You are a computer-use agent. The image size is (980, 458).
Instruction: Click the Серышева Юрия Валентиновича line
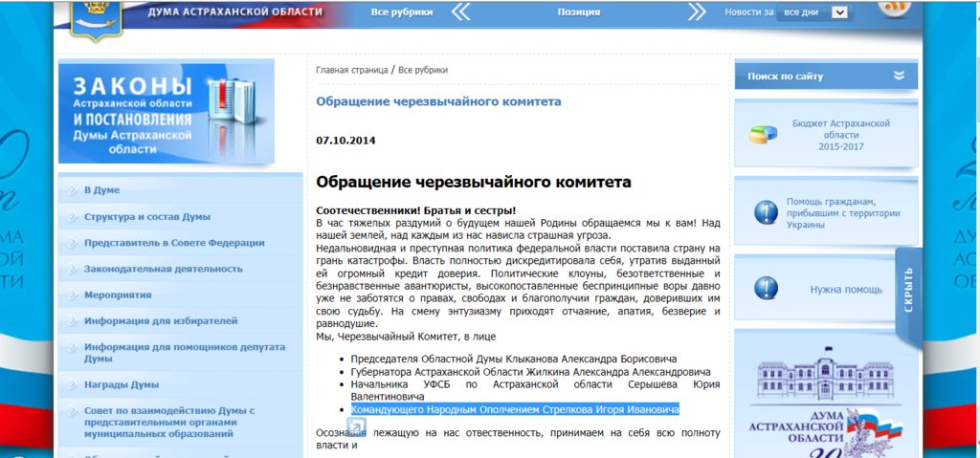(536, 390)
